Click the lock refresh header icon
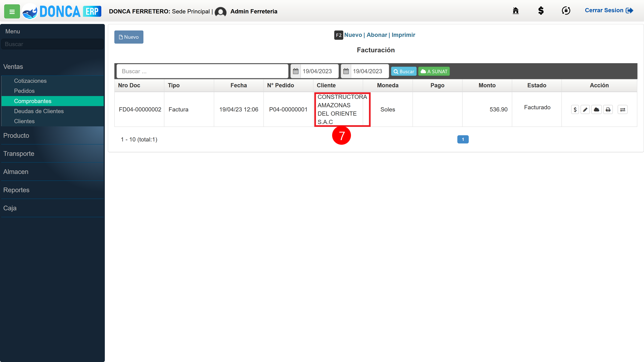 566,11
